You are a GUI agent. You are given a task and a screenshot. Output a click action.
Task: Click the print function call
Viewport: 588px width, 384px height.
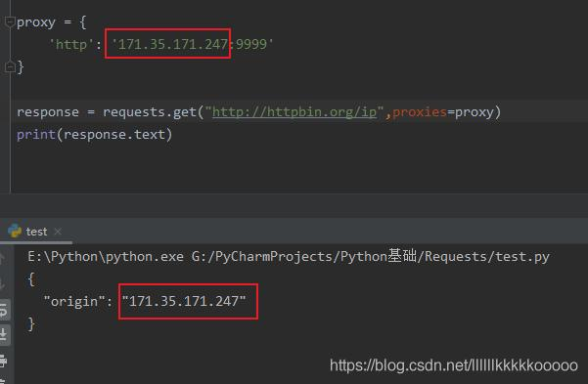click(36, 134)
